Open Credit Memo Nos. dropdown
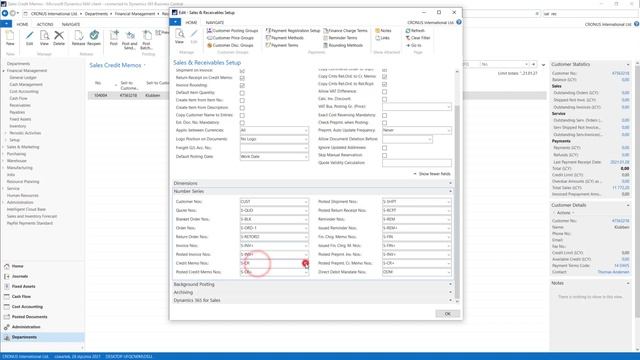The width and height of the screenshot is (640, 360). (x=306, y=263)
